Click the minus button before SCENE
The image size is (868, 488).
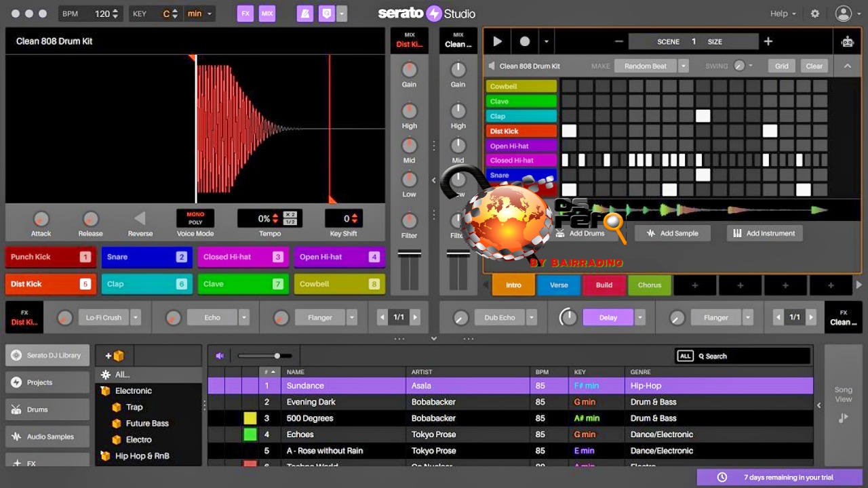(618, 41)
